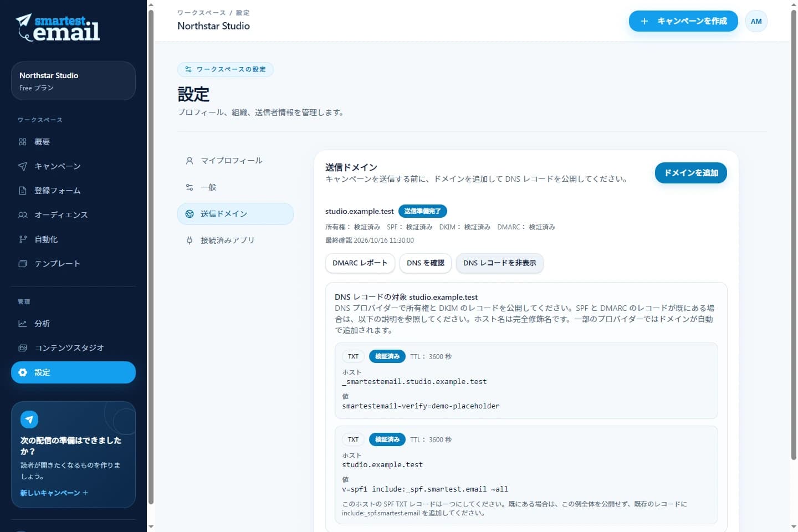Image resolution: width=798 pixels, height=532 pixels.
Task: Open the マイプロフィール settings tab
Action: click(x=236, y=161)
